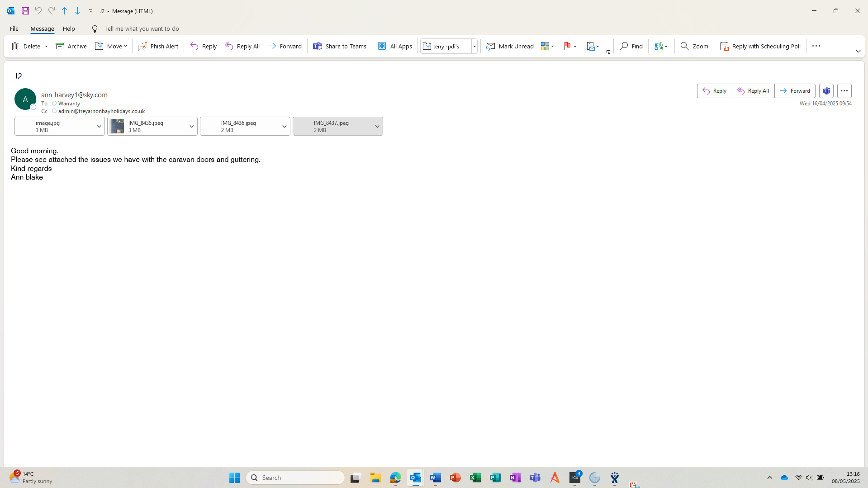Click the Phish Alert icon in ribbon
868x488 pixels.
142,46
